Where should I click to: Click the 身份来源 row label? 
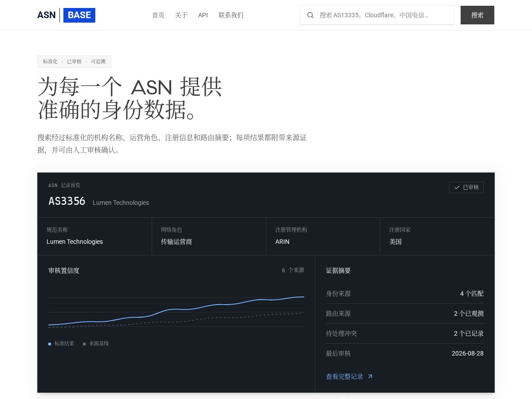pos(338,293)
